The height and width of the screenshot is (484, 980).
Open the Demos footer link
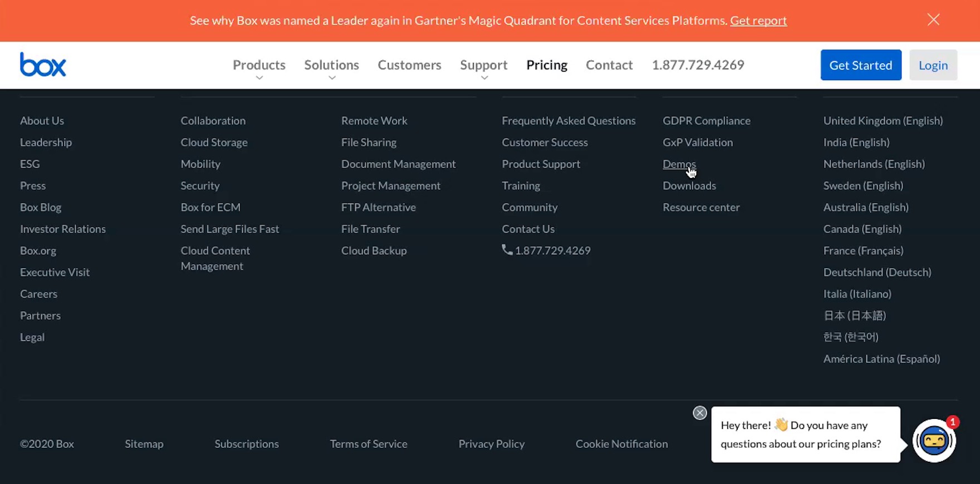(678, 164)
